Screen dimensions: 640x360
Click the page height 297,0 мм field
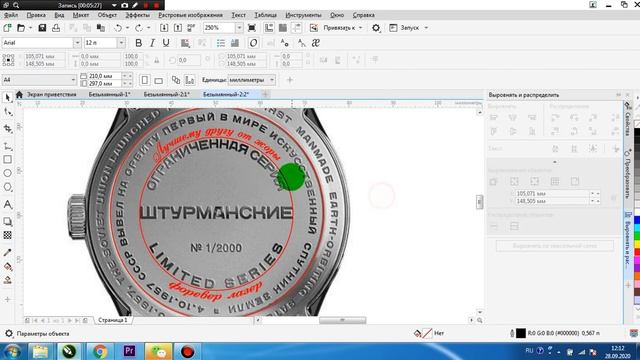click(105, 84)
